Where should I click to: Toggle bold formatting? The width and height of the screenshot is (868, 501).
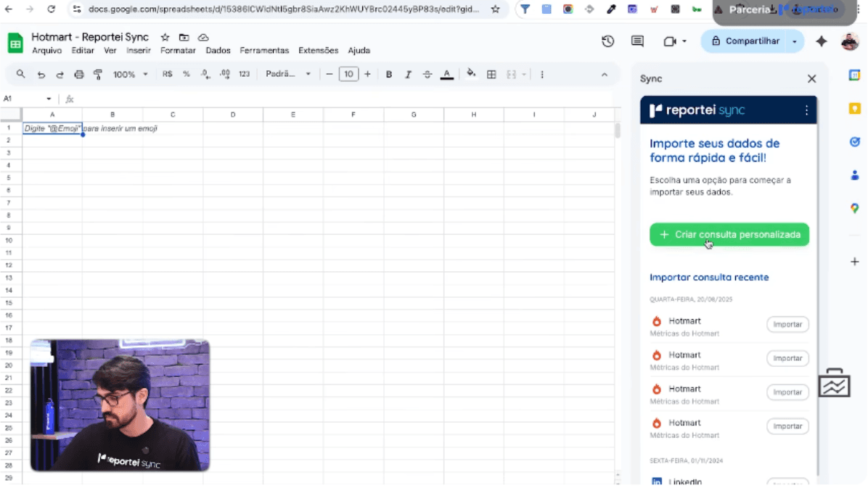point(389,74)
